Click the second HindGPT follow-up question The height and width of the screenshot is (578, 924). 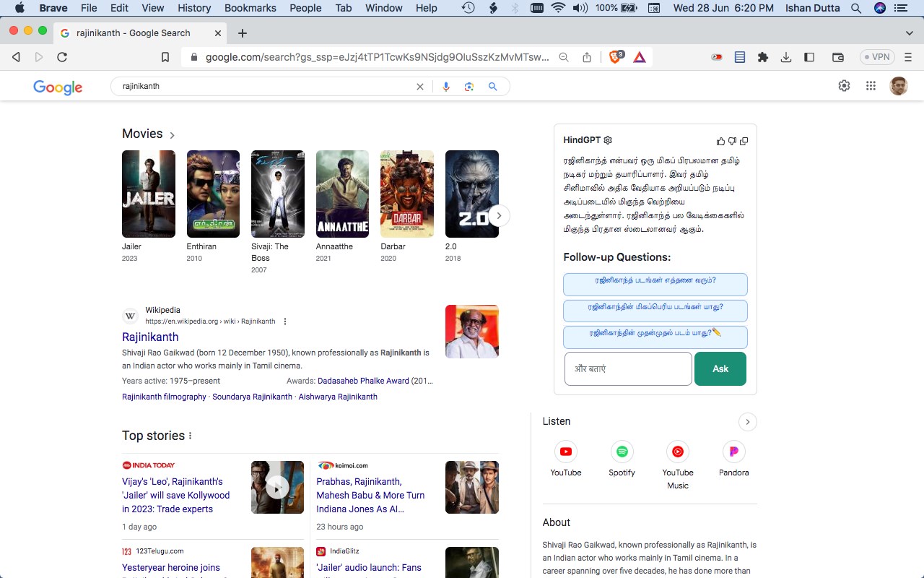click(x=655, y=311)
